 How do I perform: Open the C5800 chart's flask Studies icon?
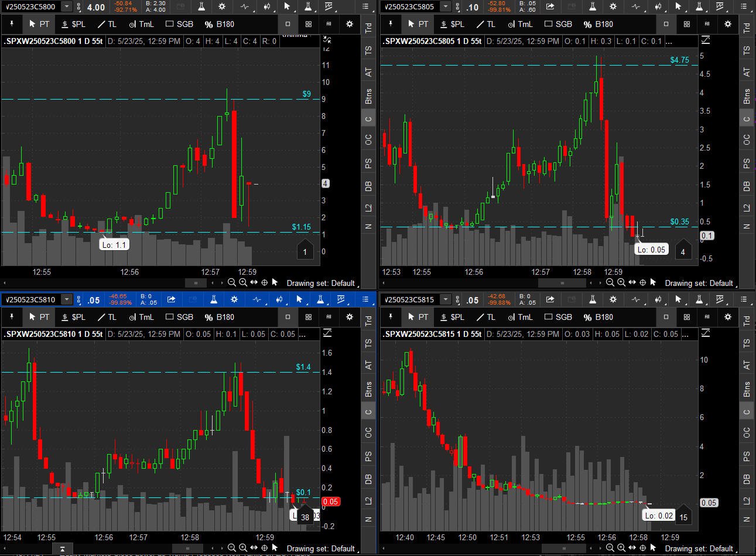pos(201,6)
